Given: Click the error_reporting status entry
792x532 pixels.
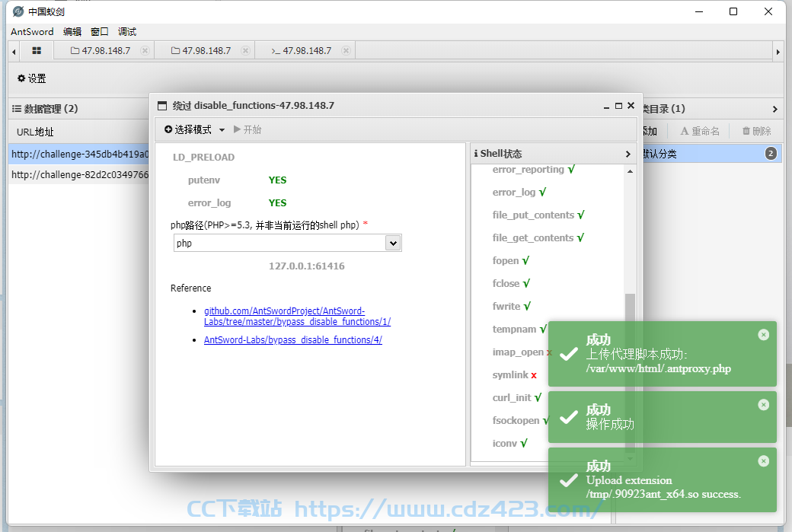Looking at the screenshot, I should point(533,170).
